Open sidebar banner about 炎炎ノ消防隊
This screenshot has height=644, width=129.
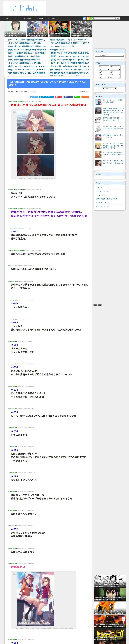point(110,621)
